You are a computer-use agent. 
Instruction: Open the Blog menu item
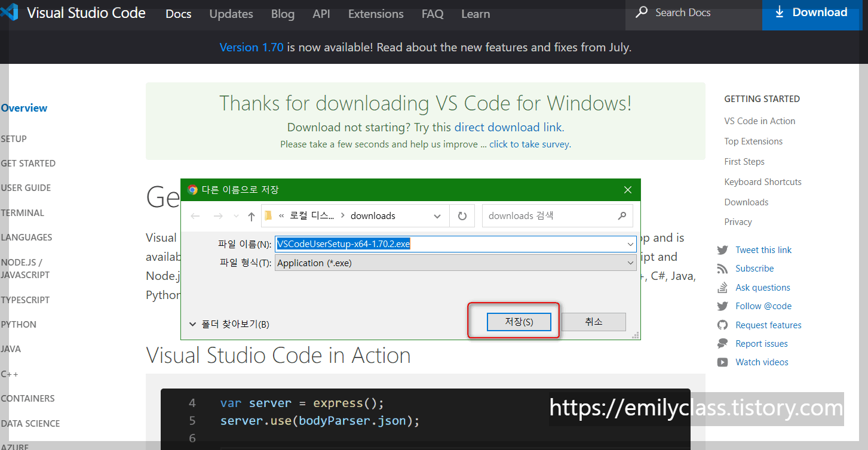[x=283, y=14]
